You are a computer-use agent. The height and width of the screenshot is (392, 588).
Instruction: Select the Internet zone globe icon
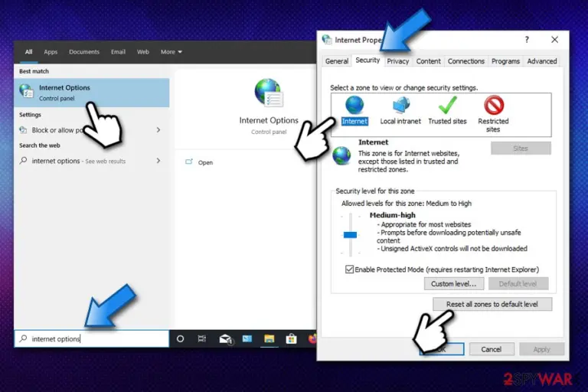point(354,105)
